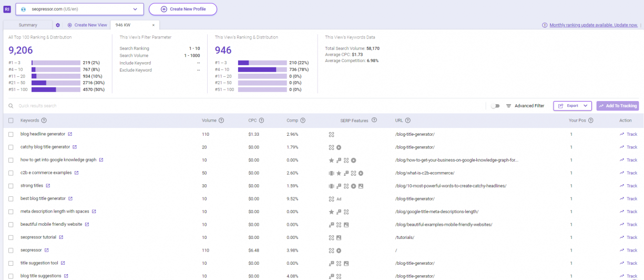Click the 9,206 total ranking number
The height and width of the screenshot is (280, 644).
21,51
